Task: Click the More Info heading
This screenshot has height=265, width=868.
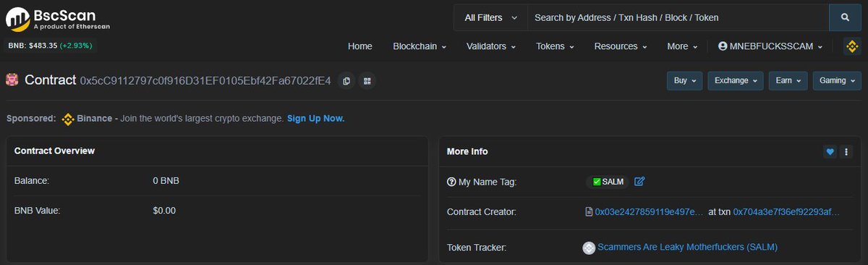Action: (x=467, y=151)
